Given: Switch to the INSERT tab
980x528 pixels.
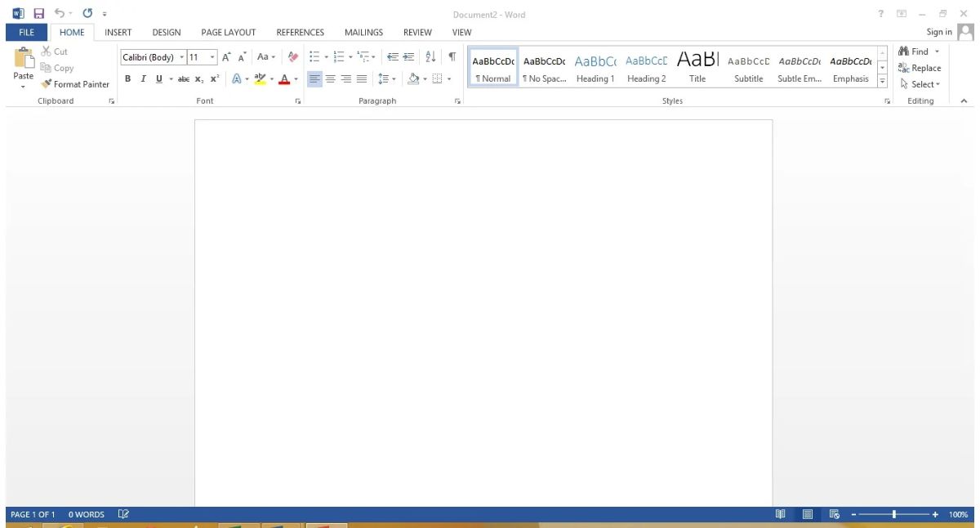Looking at the screenshot, I should [x=118, y=33].
